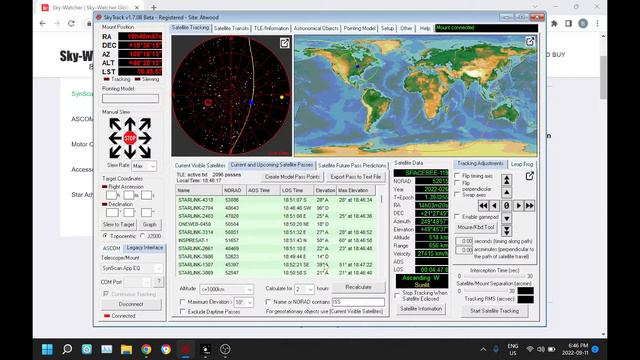This screenshot has height=360, width=640.
Task: Click the double-up tracking adjustment arrow
Action: point(507,180)
